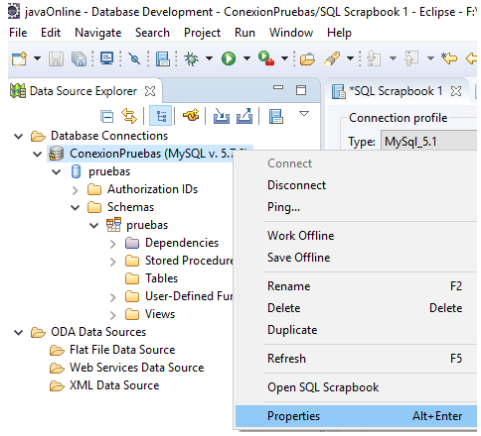Click the scrapbook icon in main toolbar
481x436 pixels.
(x=163, y=59)
